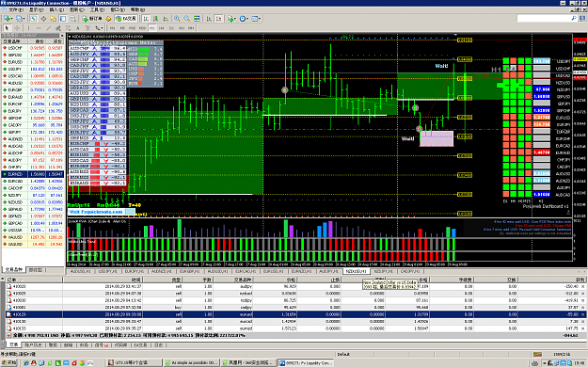Toggle the Chart Shift icon
588x368 pixels.
coord(219,19)
